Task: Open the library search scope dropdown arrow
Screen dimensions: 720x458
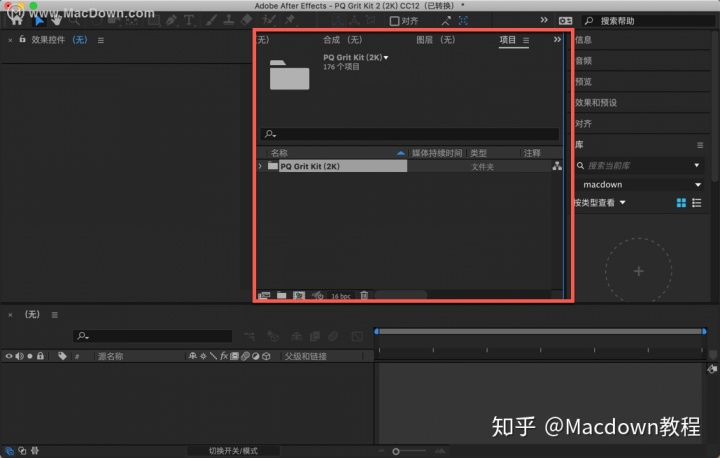Action: pos(697,165)
